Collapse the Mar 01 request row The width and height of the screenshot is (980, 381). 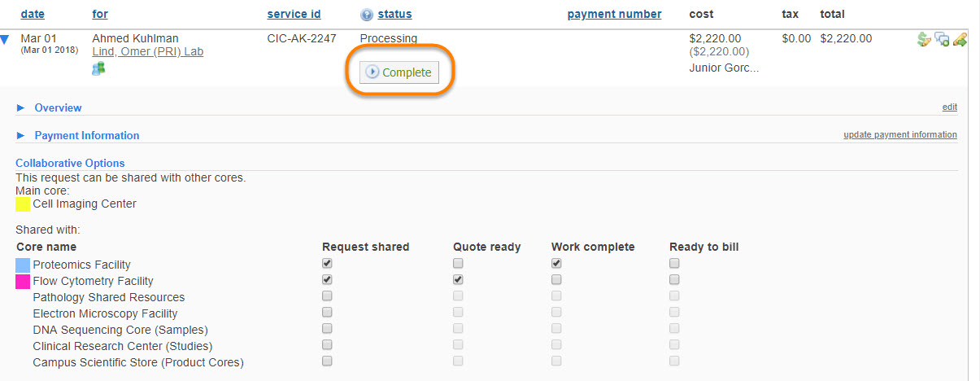tap(6, 39)
